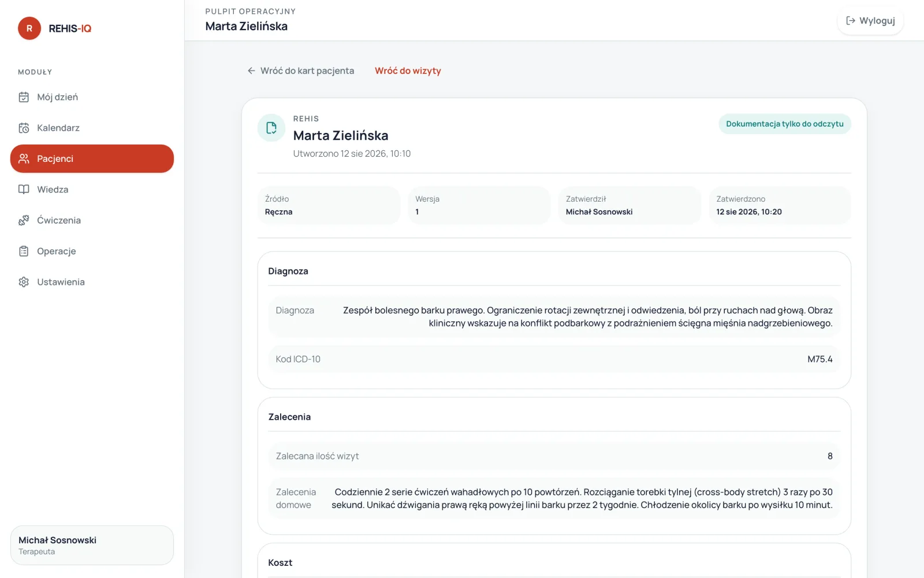
Task: Click the Mój dzień calendar icon
Action: (24, 97)
